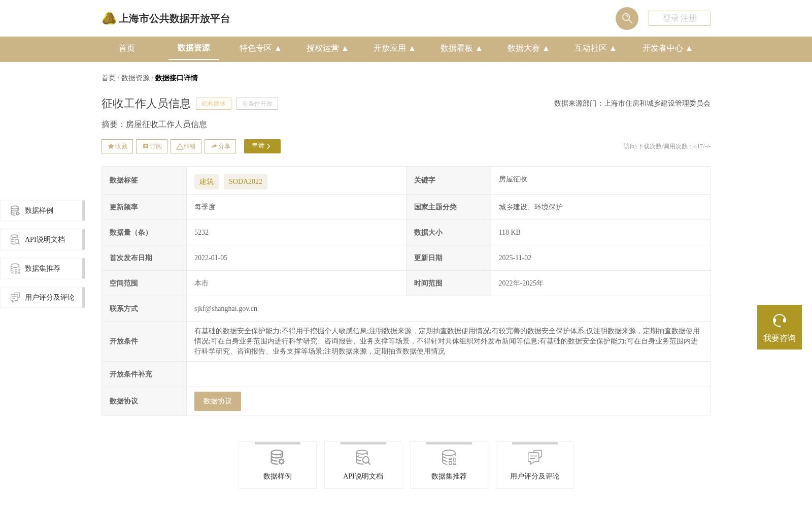The height and width of the screenshot is (508, 812).
Task: Open the 数据协议 button
Action: coord(218,401)
